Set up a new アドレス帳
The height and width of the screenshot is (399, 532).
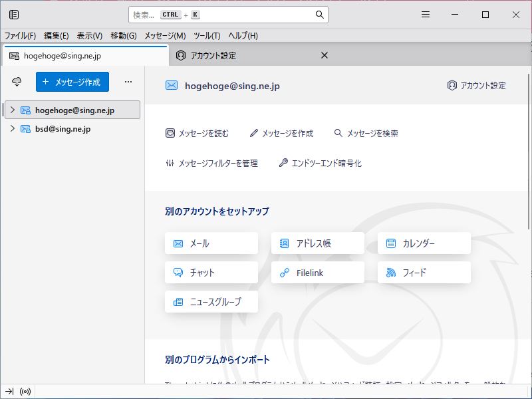(318, 243)
